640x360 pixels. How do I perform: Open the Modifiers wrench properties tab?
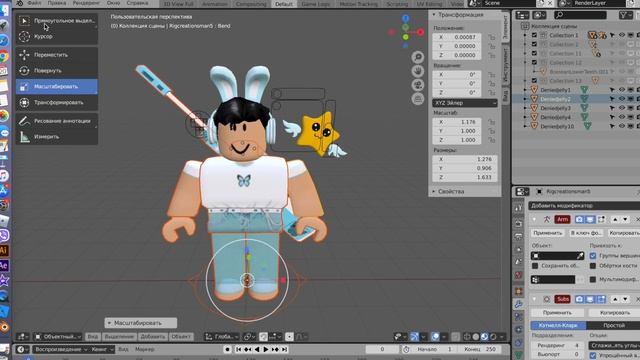pyautogui.click(x=518, y=304)
